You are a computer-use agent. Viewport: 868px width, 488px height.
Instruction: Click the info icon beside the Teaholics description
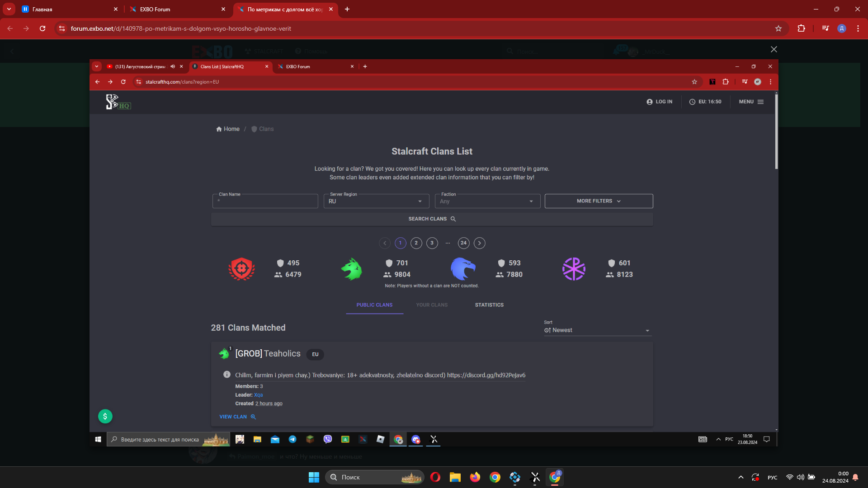[x=227, y=375]
